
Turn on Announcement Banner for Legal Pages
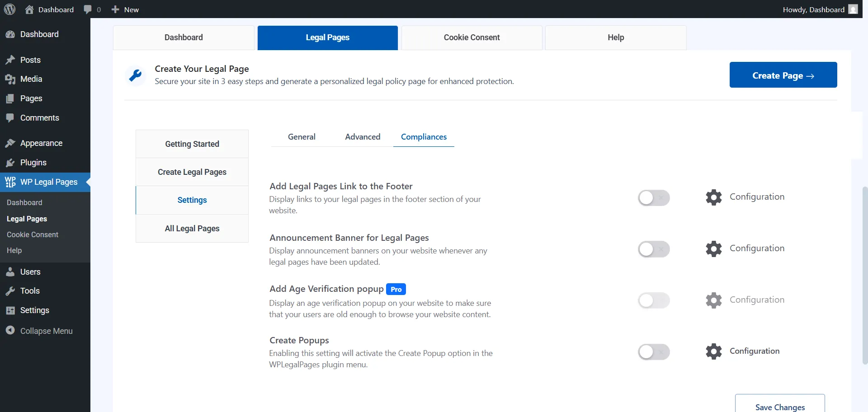(x=654, y=249)
